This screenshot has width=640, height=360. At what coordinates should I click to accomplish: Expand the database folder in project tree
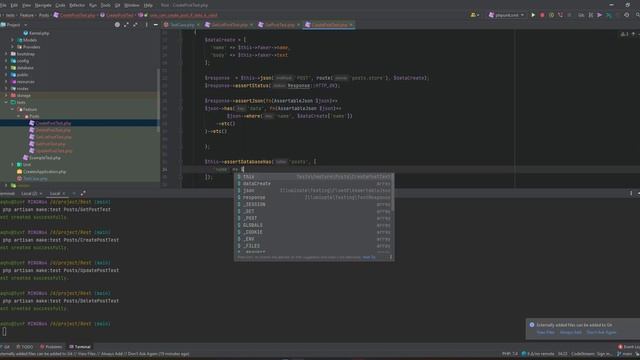point(6,68)
